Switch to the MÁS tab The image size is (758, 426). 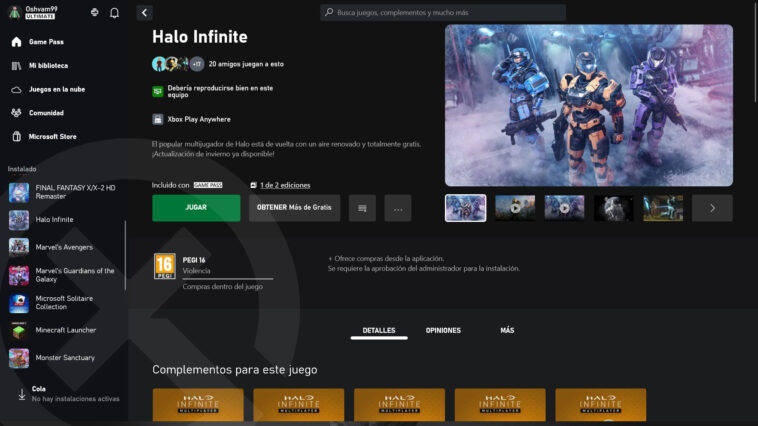point(507,331)
